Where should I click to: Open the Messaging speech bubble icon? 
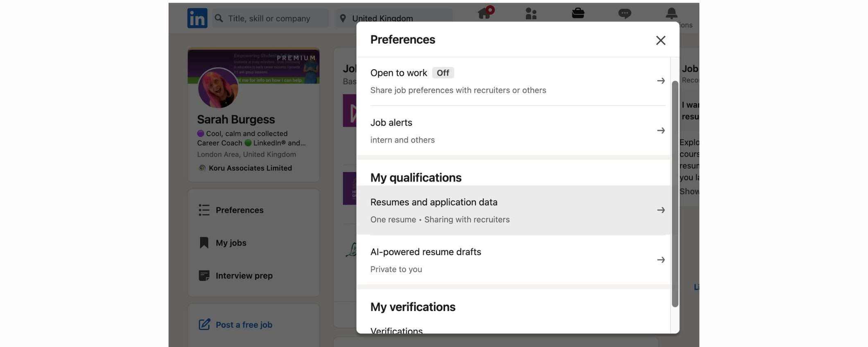pos(624,14)
